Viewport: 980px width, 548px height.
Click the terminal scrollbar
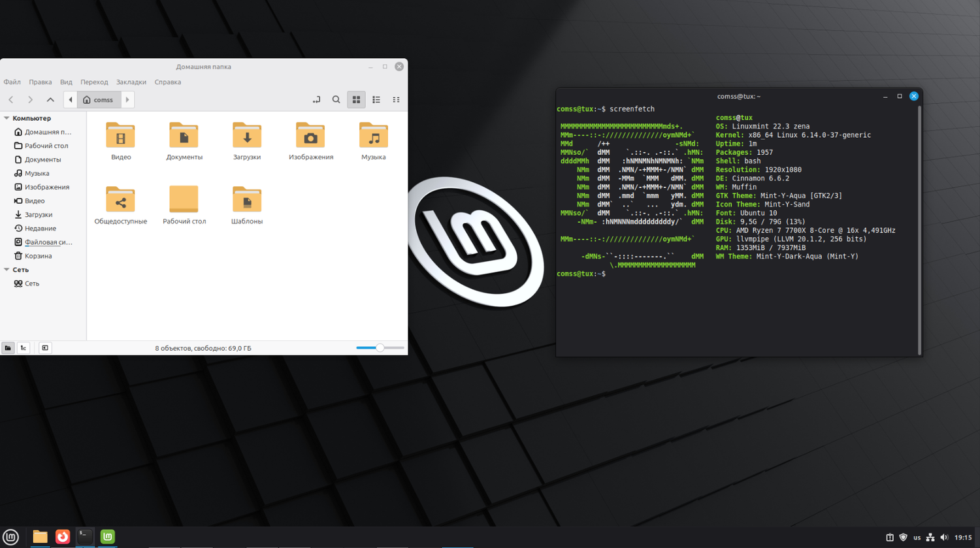(920, 229)
